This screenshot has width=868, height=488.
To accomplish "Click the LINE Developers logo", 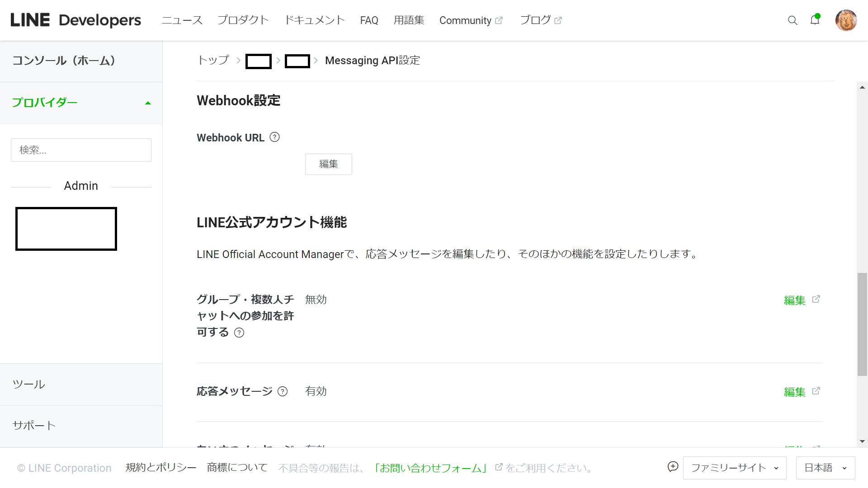I will 75,20.
